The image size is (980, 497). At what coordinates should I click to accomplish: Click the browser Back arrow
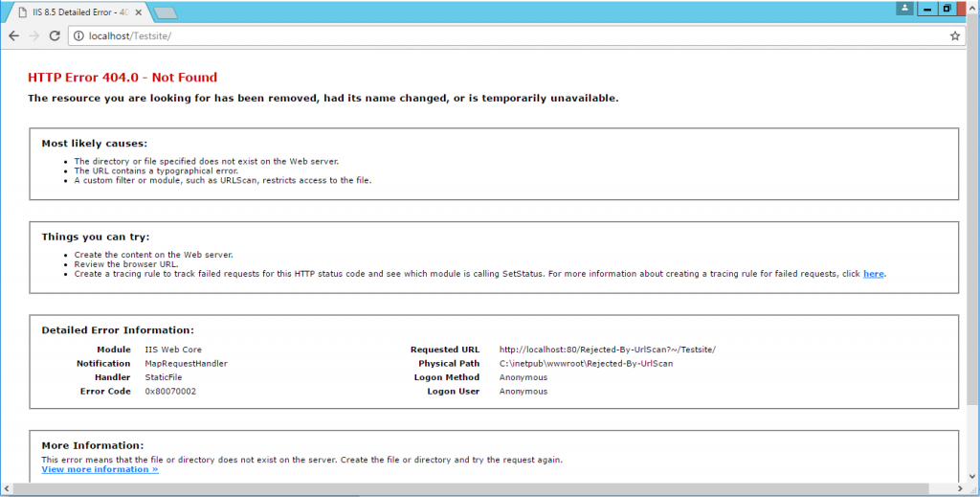[13, 35]
